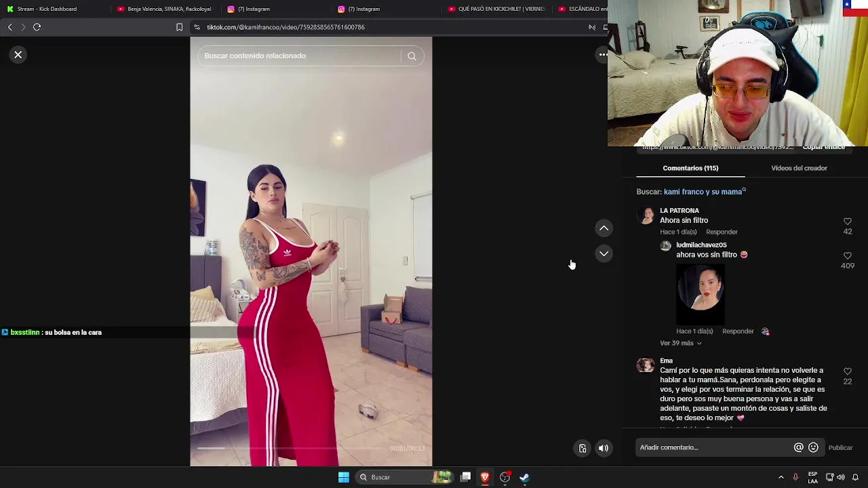Go forward with browser forward arrow

[23, 27]
